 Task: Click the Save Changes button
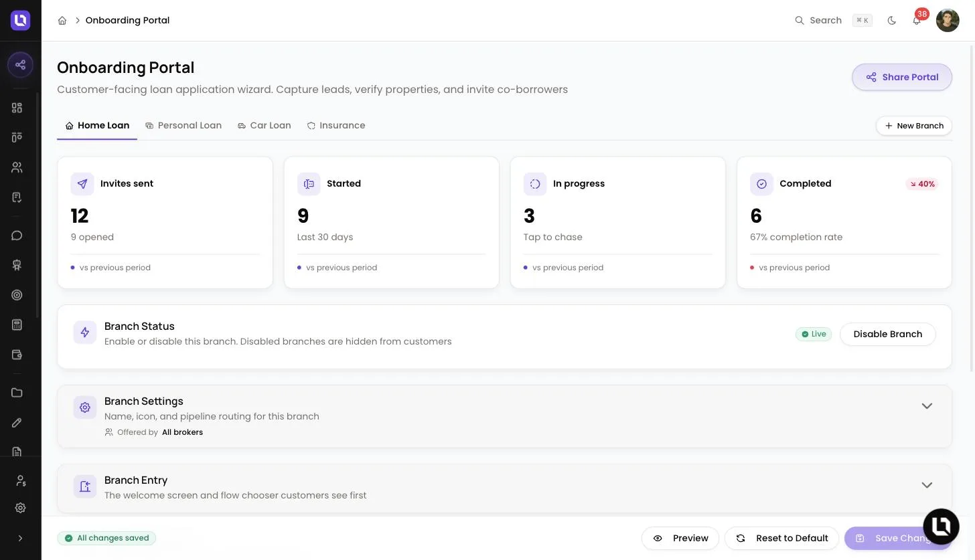tap(897, 538)
